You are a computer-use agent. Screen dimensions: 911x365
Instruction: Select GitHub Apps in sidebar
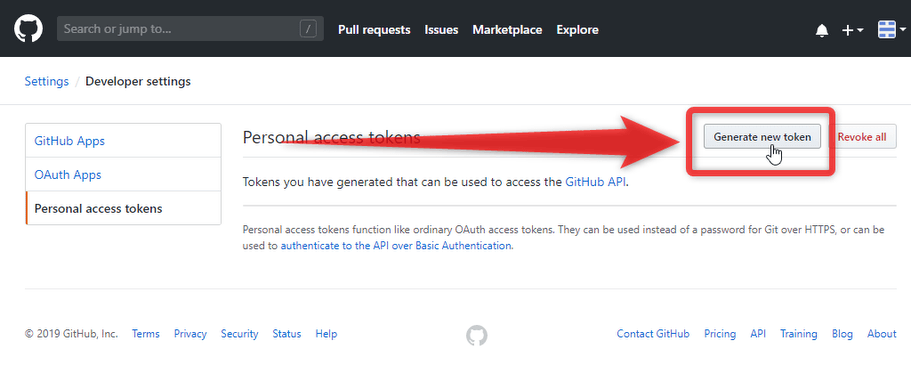[x=123, y=141]
